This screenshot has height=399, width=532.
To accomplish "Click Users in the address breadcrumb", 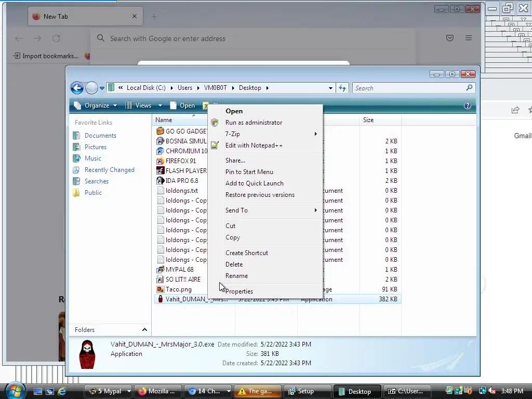I will click(x=185, y=88).
